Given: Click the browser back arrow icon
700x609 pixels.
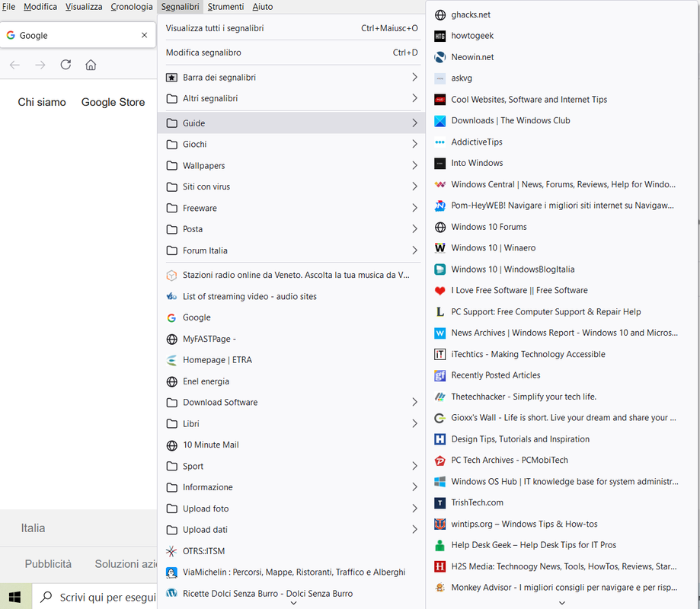Looking at the screenshot, I should (14, 65).
